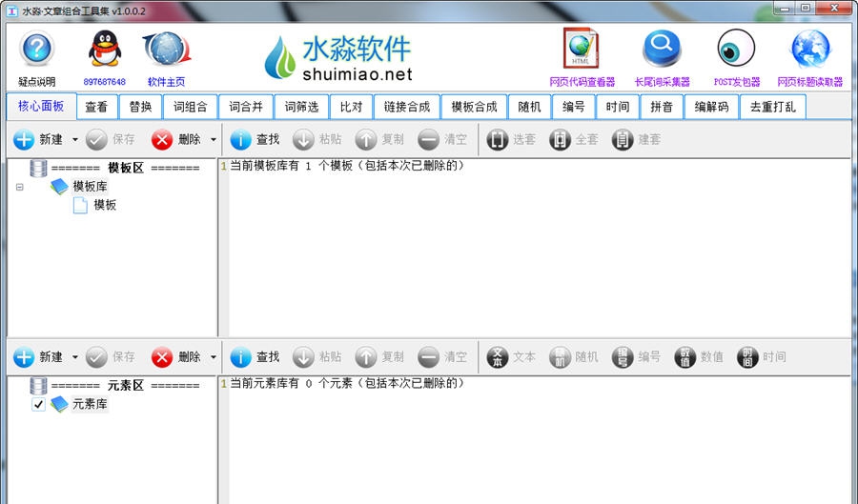
Task: Switch to the 查看 tab
Action: coord(96,107)
